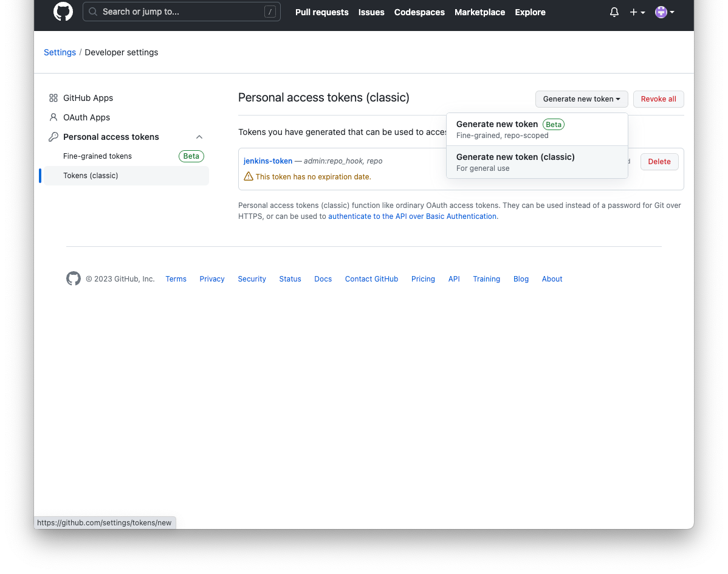Open Privacy footer link
The image size is (728, 574).
point(212,279)
